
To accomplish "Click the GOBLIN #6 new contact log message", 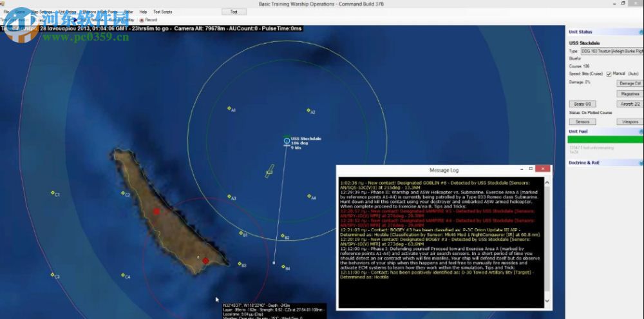I will point(435,184).
